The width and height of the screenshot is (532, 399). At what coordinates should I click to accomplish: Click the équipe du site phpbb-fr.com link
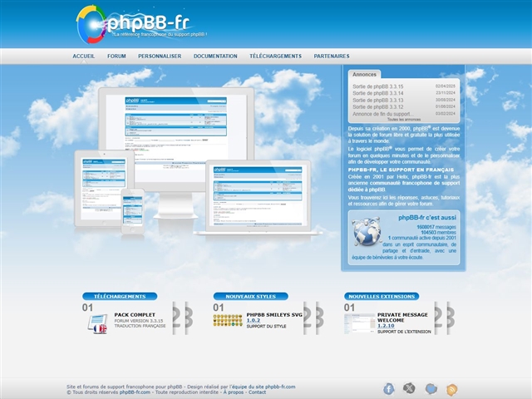click(x=264, y=387)
